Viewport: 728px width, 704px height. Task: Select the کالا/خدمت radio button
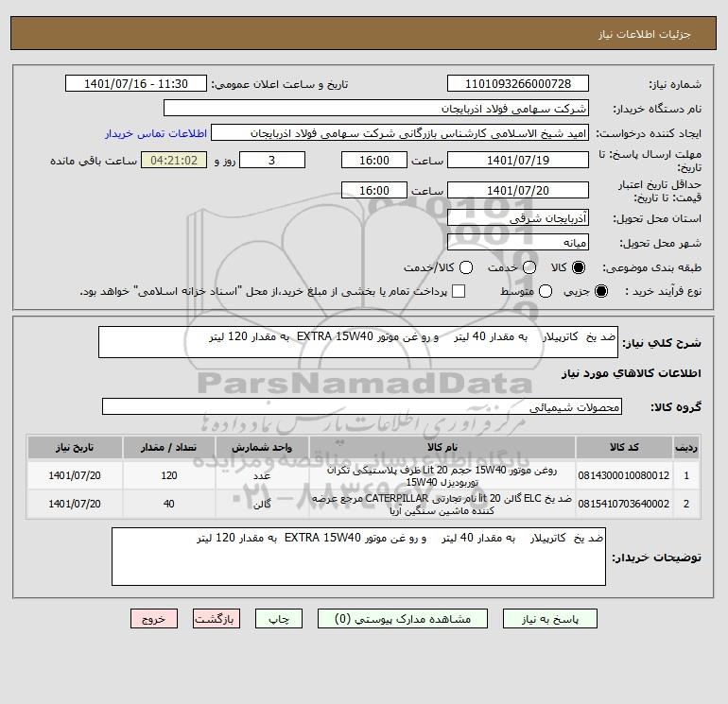[466, 267]
